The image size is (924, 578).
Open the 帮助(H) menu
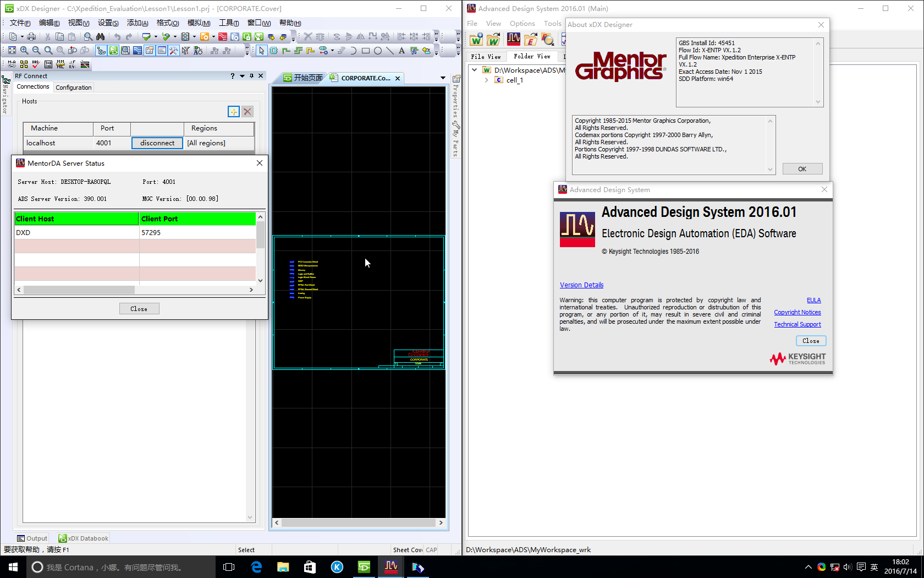(290, 23)
